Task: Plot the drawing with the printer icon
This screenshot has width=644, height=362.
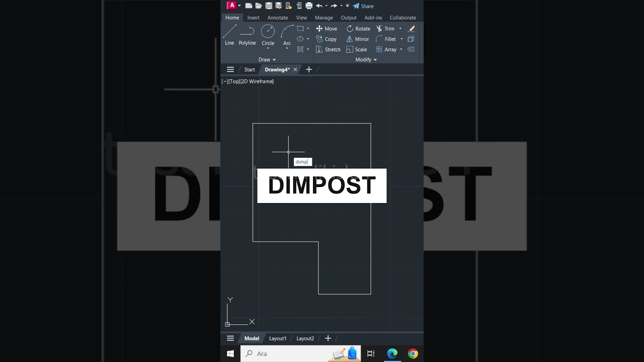Action: point(309,6)
